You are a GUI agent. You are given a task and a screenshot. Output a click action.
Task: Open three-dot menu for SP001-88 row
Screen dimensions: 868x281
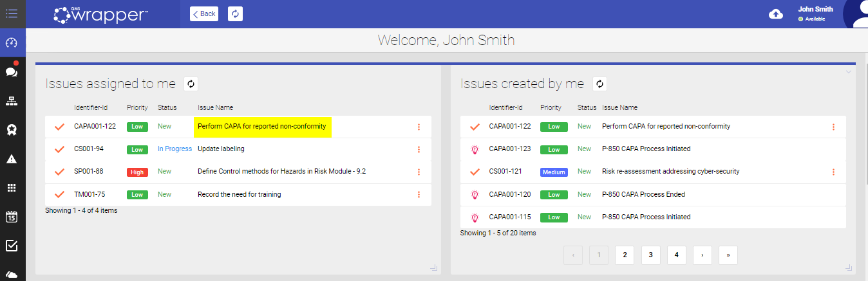(x=419, y=172)
